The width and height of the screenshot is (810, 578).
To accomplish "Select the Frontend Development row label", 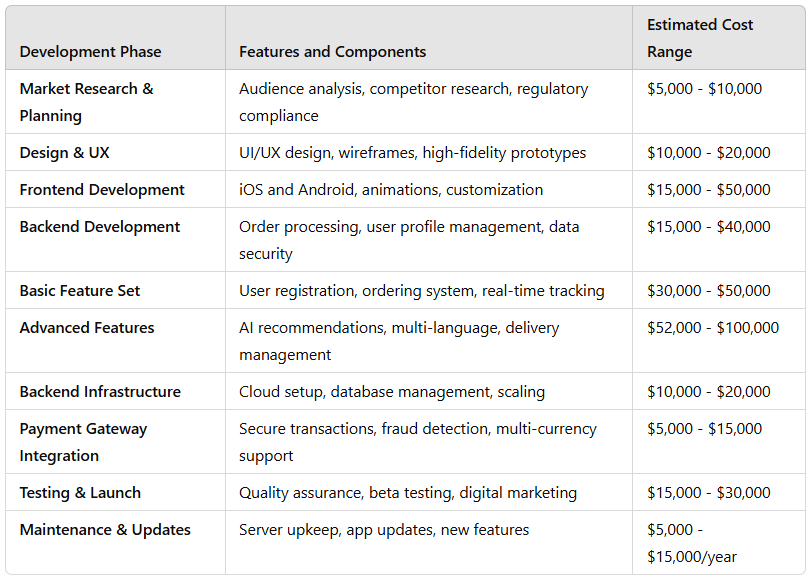I will tap(102, 190).
